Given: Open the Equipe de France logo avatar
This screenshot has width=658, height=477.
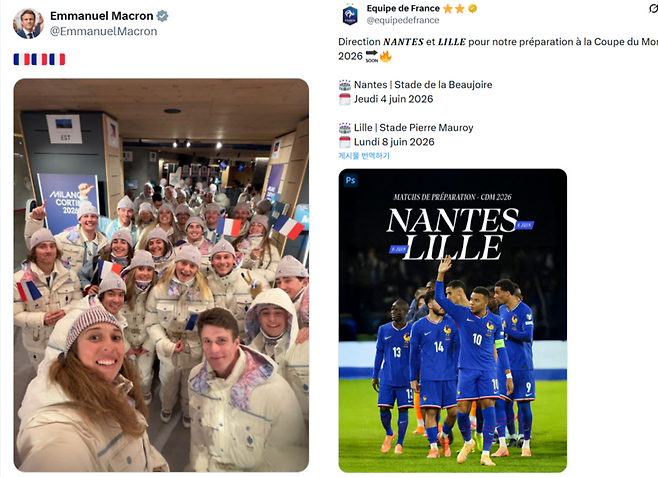Looking at the screenshot, I should [x=350, y=15].
